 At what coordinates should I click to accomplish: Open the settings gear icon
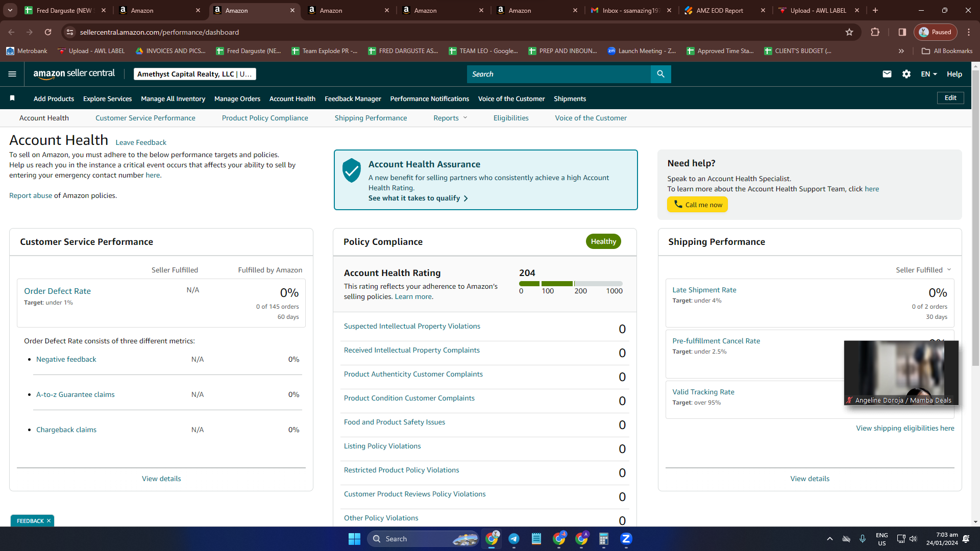click(x=906, y=74)
